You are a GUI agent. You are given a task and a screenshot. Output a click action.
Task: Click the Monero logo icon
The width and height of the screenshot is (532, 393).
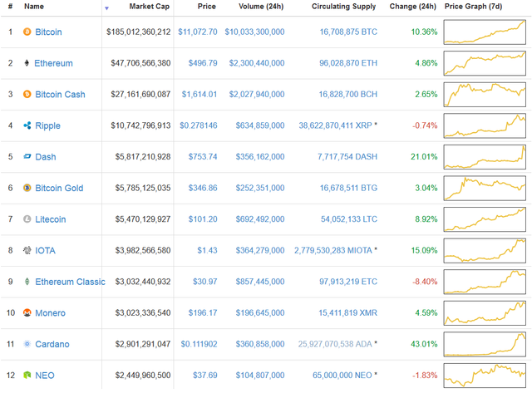coord(27,312)
